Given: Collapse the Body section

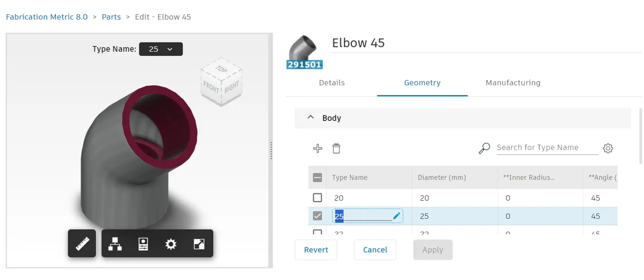Looking at the screenshot, I should (310, 117).
